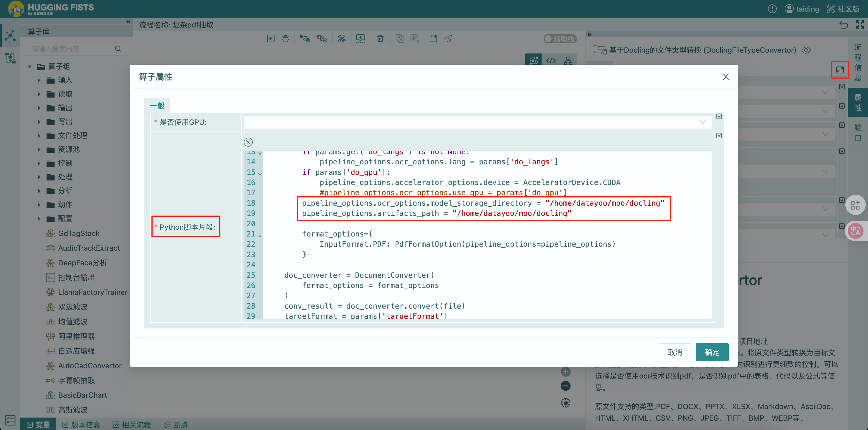Click the paper plane publish icon

coord(448,38)
